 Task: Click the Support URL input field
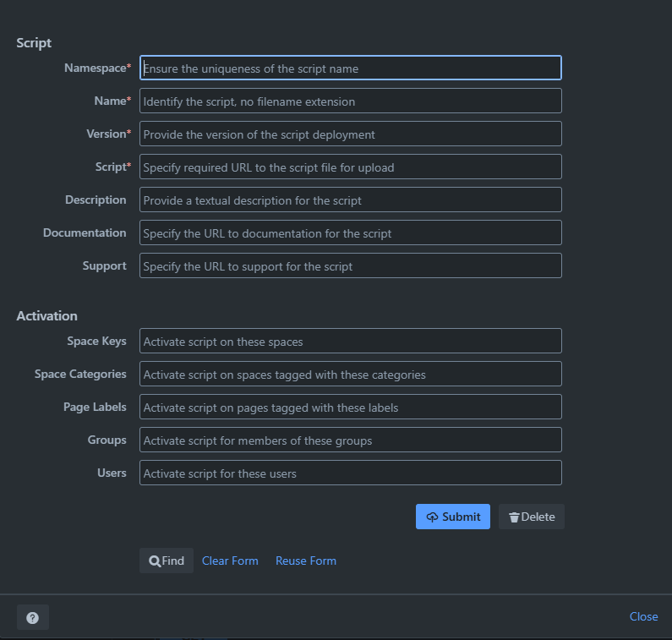[x=350, y=266]
